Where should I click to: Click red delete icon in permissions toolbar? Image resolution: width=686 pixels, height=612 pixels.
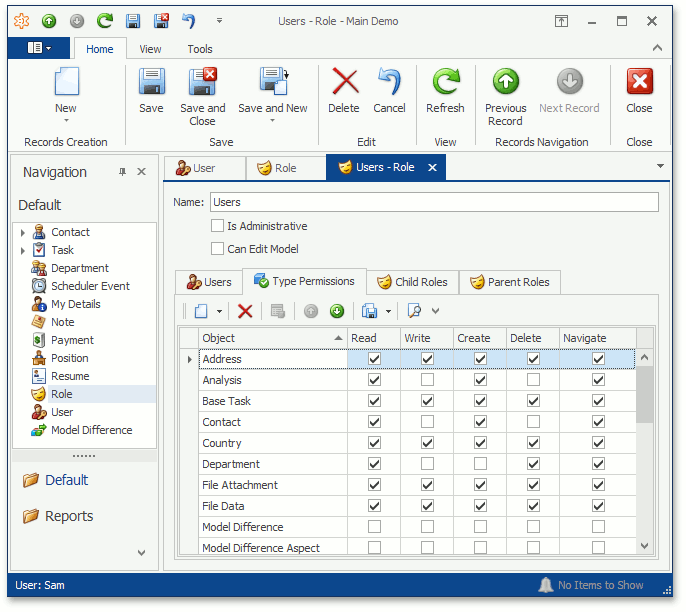(x=245, y=311)
